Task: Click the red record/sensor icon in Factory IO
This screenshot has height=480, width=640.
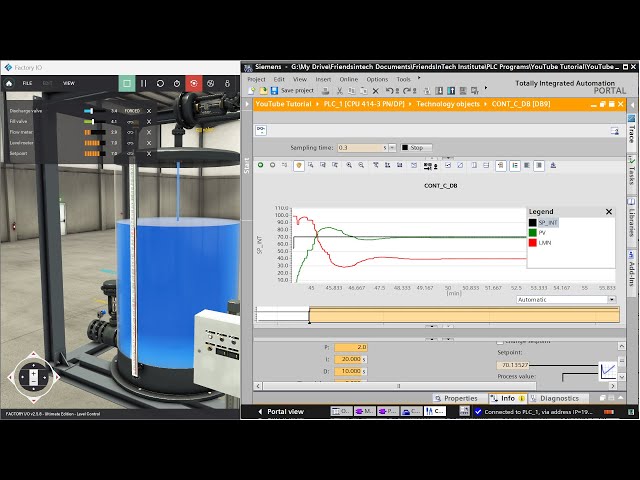Action: [x=193, y=83]
